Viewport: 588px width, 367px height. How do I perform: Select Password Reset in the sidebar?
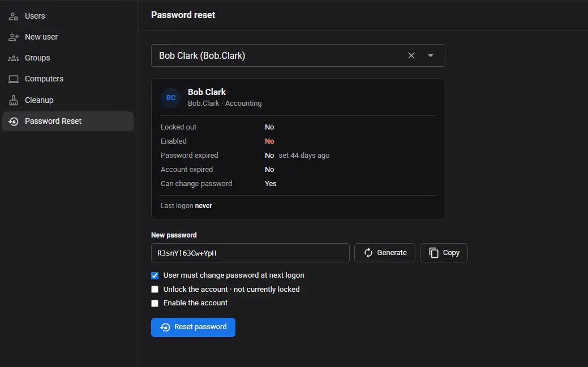(68, 121)
